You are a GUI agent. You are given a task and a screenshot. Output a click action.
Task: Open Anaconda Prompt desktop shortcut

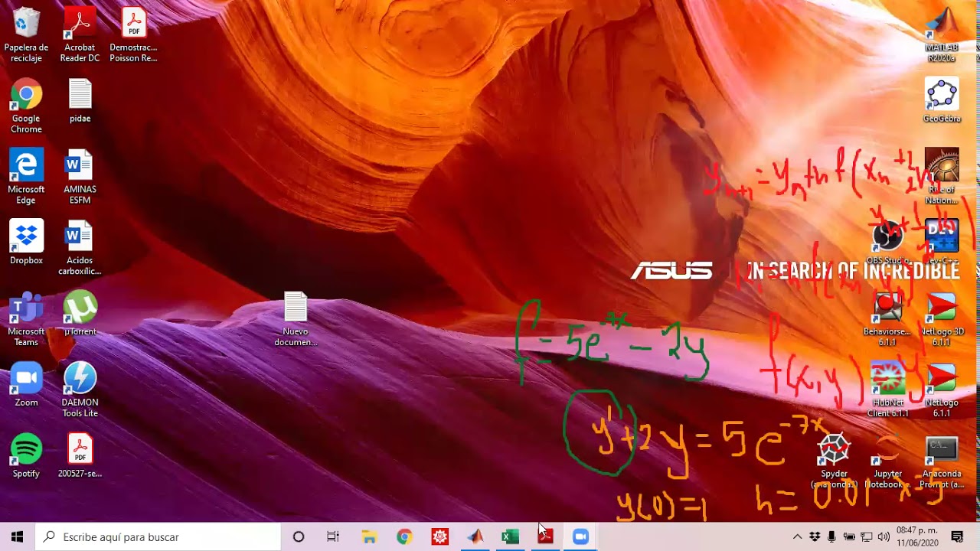tap(942, 461)
